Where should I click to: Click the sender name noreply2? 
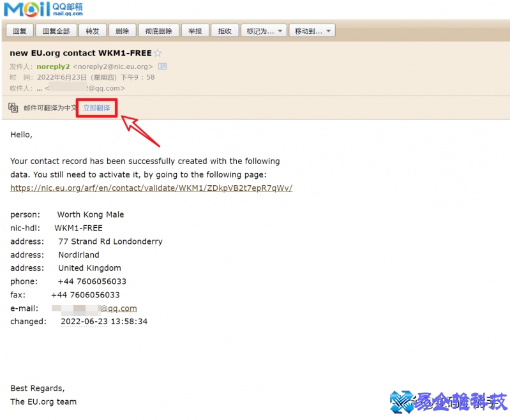pyautogui.click(x=53, y=66)
